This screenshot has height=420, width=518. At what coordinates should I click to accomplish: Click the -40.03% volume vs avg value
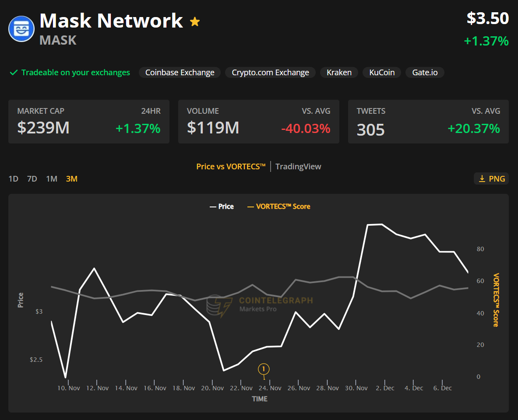[x=306, y=129]
